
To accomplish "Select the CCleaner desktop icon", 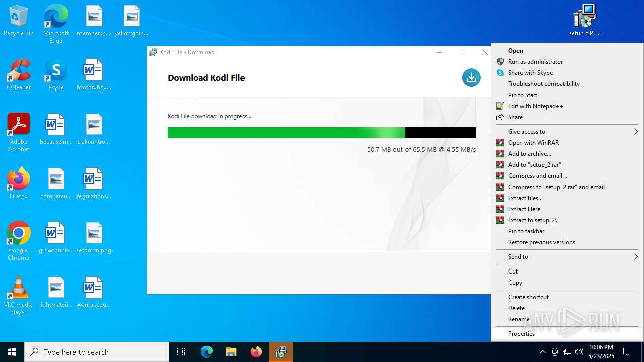I will click(x=19, y=75).
